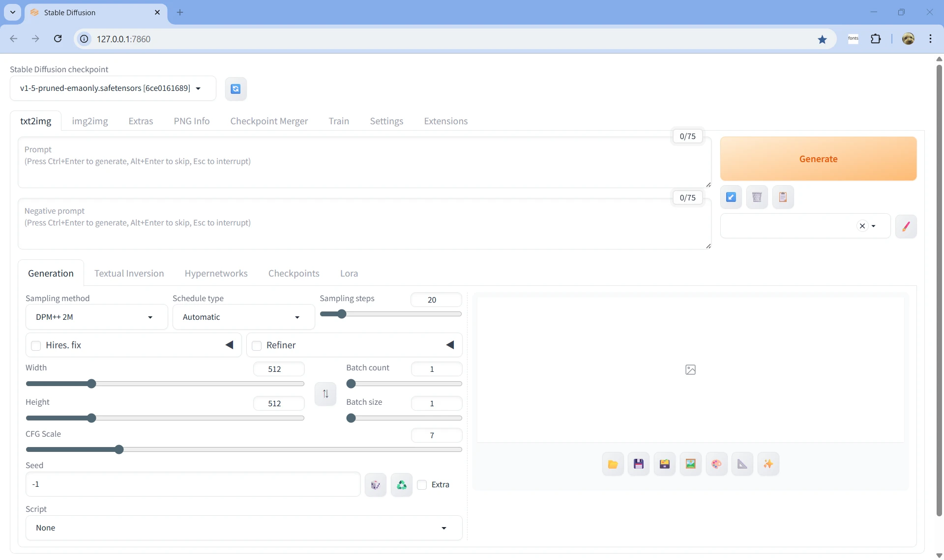This screenshot has width=944, height=560.
Task: Click the save image floppy disk icon
Action: pos(639,464)
